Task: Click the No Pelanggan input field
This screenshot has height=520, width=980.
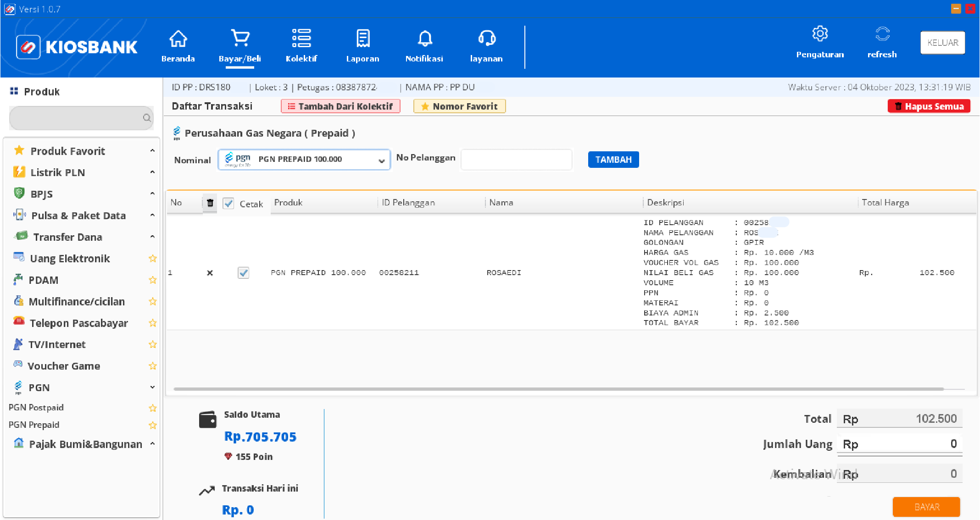Action: point(516,160)
